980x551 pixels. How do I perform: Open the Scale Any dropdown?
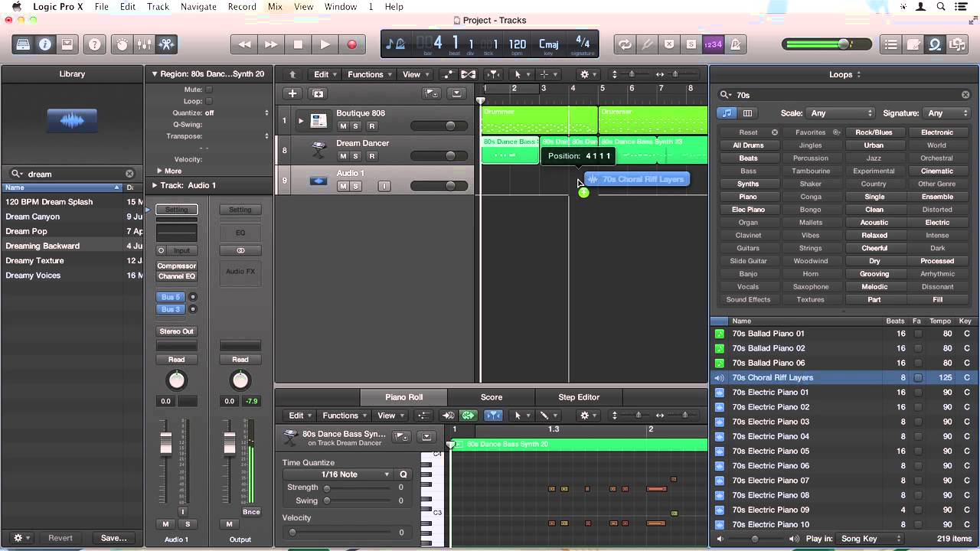pos(841,113)
